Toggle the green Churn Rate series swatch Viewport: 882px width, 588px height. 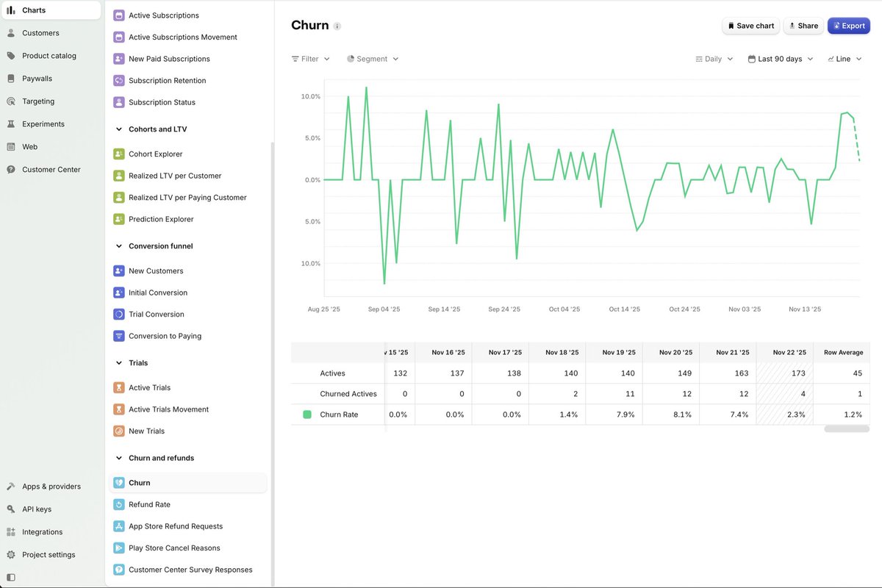point(307,415)
